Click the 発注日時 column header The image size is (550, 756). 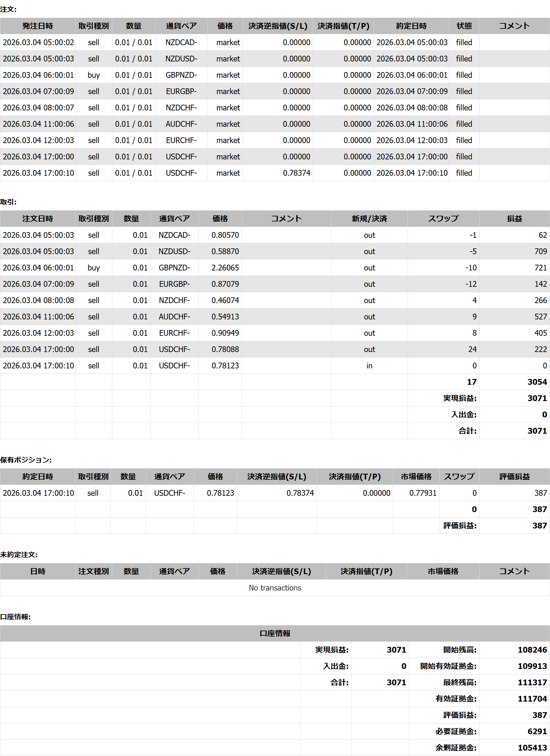coord(38,26)
